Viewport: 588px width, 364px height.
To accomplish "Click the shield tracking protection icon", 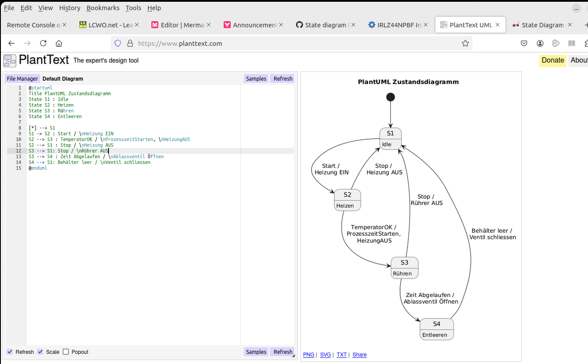I will click(x=118, y=43).
